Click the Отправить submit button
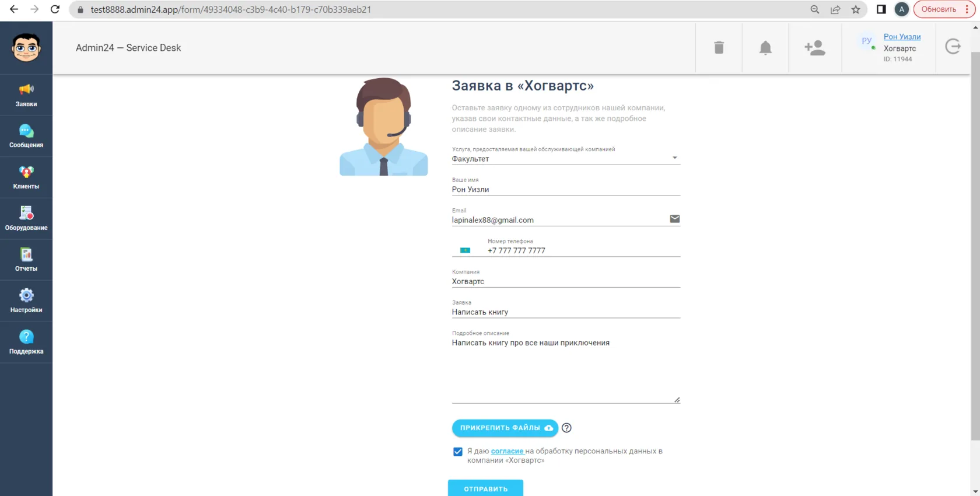 (x=485, y=488)
